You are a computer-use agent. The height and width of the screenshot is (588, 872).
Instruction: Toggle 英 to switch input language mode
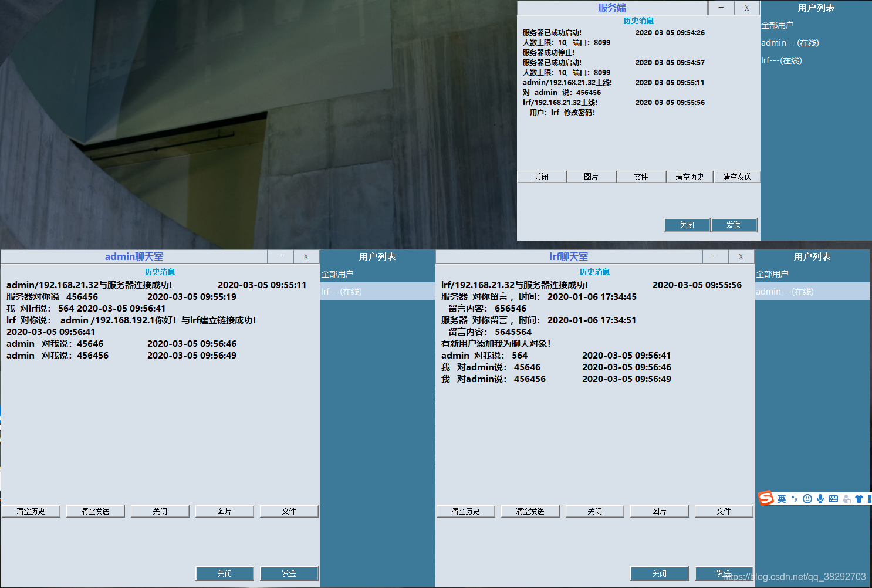click(782, 499)
